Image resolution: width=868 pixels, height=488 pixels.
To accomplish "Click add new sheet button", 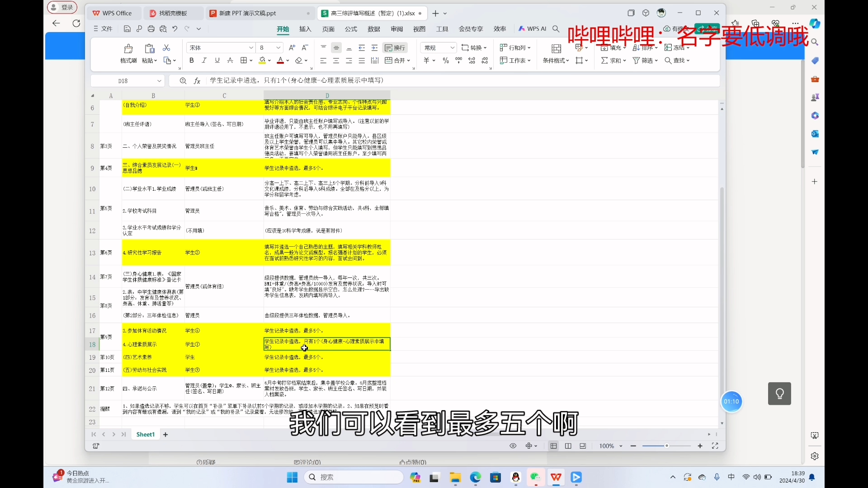I will click(x=166, y=434).
